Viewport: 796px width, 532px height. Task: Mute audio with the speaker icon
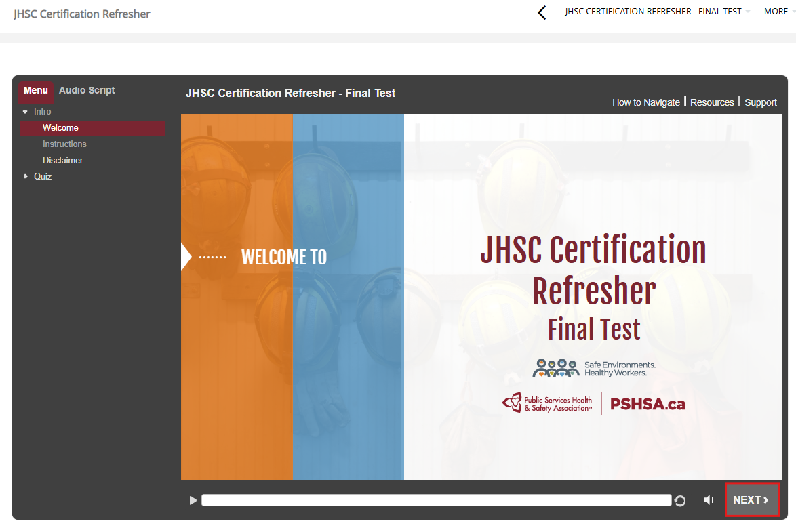(x=708, y=501)
